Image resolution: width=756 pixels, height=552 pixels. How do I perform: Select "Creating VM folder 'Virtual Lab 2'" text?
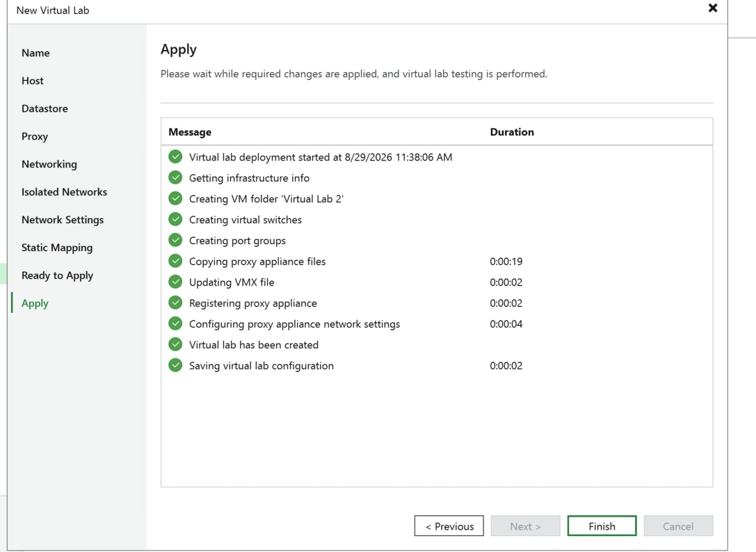[x=266, y=199]
